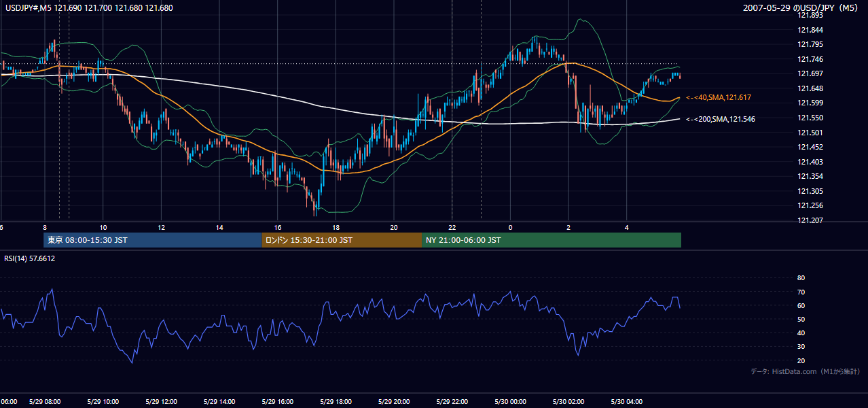This screenshot has height=408, width=868.
Task: Click price level 121.893 on axis
Action: pos(810,15)
